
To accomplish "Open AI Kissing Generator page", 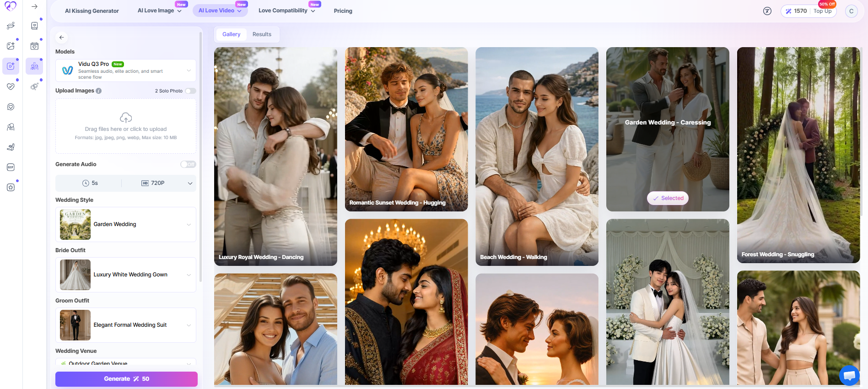I will 92,11.
